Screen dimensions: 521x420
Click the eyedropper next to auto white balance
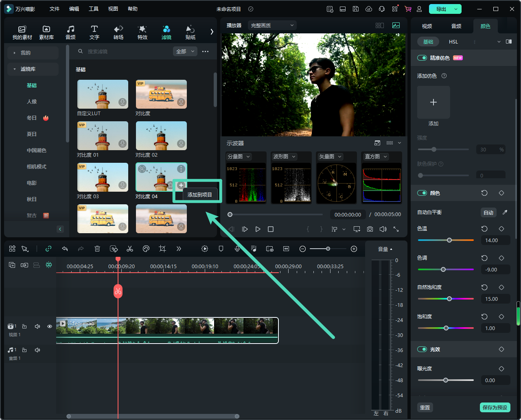505,212
